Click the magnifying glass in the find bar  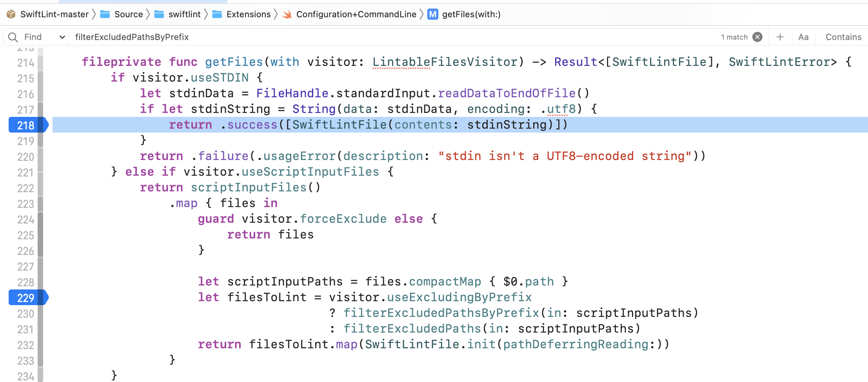tap(13, 37)
